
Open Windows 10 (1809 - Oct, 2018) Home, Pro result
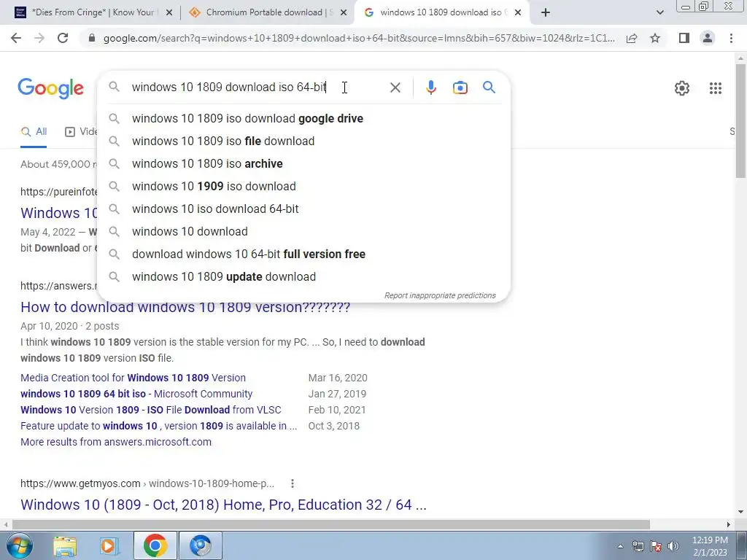[223, 505]
